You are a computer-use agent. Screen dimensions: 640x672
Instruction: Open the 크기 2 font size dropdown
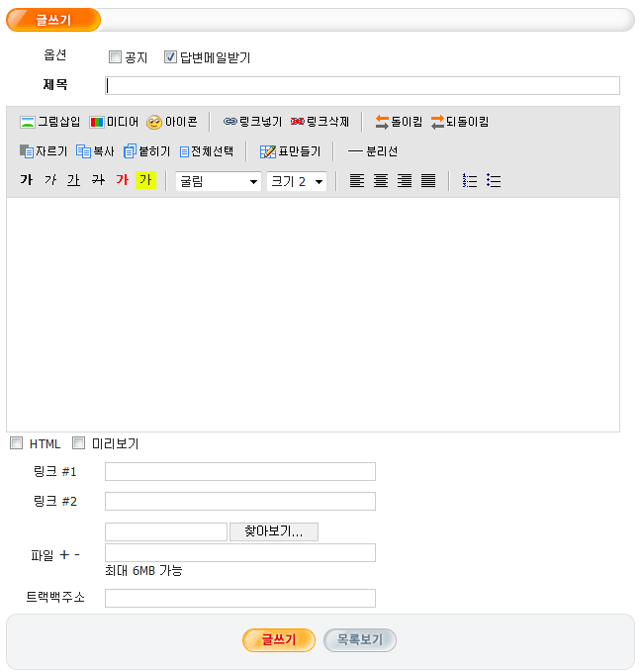point(297,181)
